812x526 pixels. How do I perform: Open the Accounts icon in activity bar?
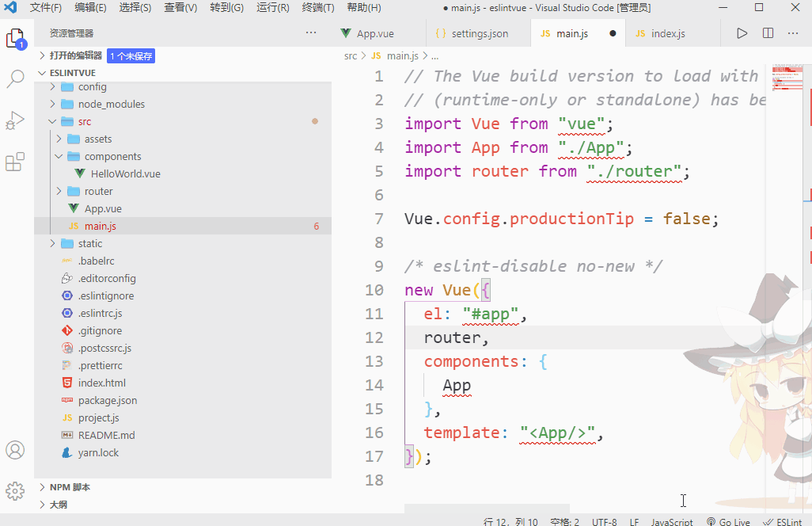coord(15,450)
